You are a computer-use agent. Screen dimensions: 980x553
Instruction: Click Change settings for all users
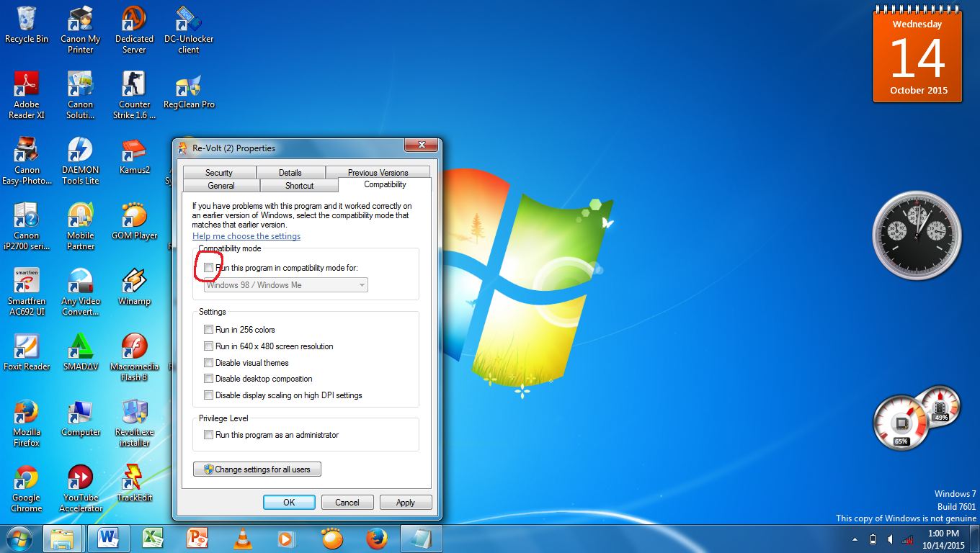click(x=257, y=469)
